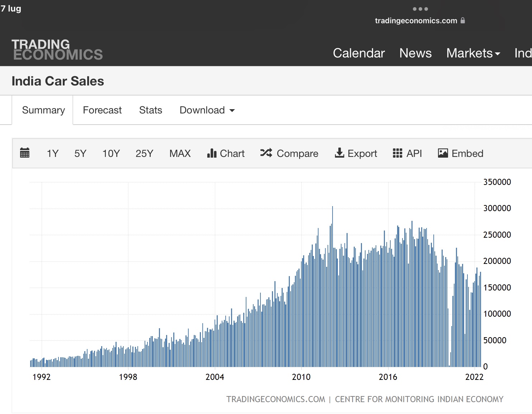This screenshot has height=414, width=532.
Task: Open the Calendar page link
Action: (359, 53)
